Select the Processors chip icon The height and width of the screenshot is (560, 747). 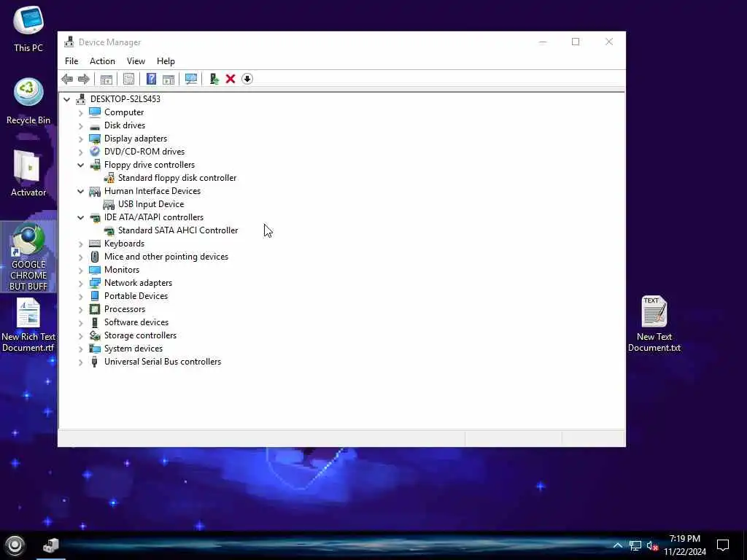pyautogui.click(x=95, y=309)
